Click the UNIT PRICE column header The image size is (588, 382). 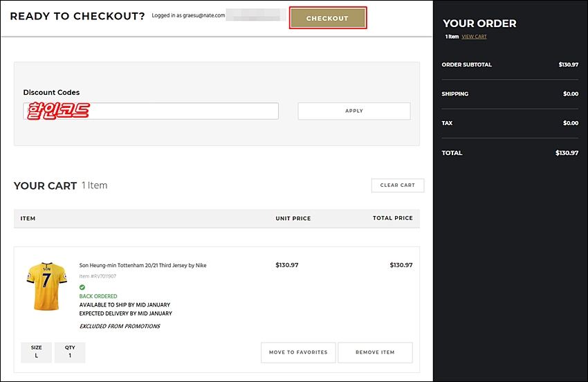(293, 219)
